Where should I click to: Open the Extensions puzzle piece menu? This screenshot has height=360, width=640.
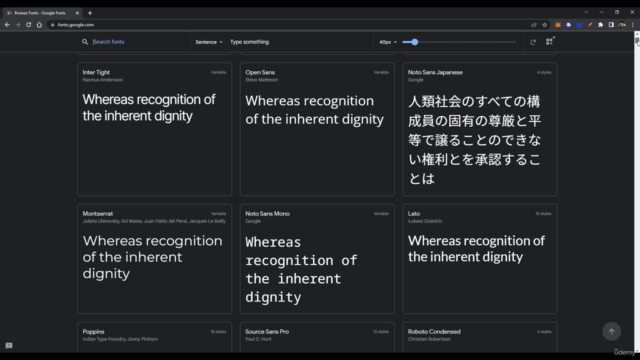(x=600, y=25)
